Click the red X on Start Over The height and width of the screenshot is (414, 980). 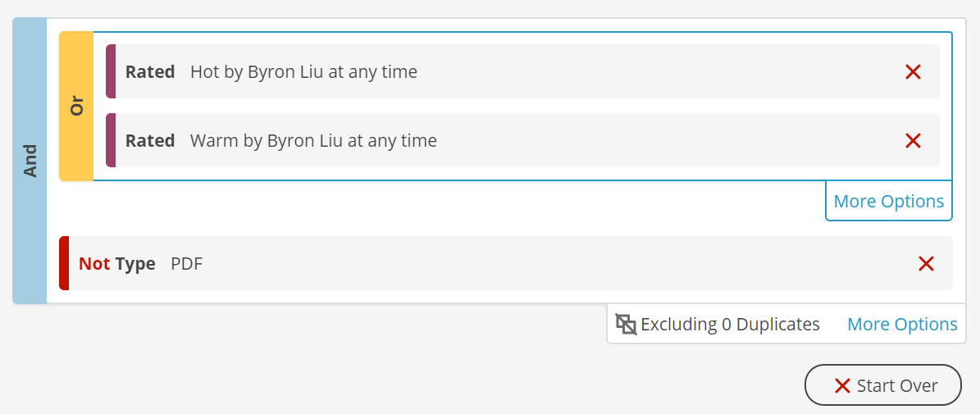tap(842, 386)
